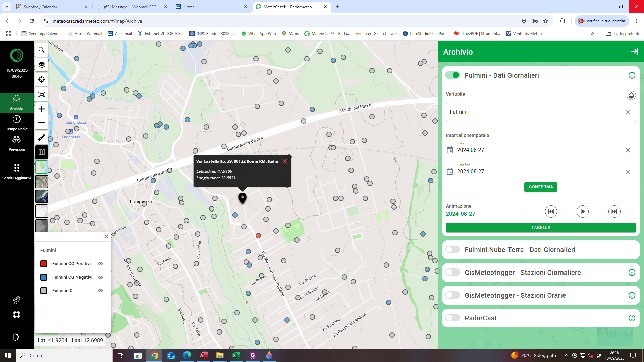Hide Fulmini CG Positivi layer visibility
644x362 pixels.
click(100, 264)
